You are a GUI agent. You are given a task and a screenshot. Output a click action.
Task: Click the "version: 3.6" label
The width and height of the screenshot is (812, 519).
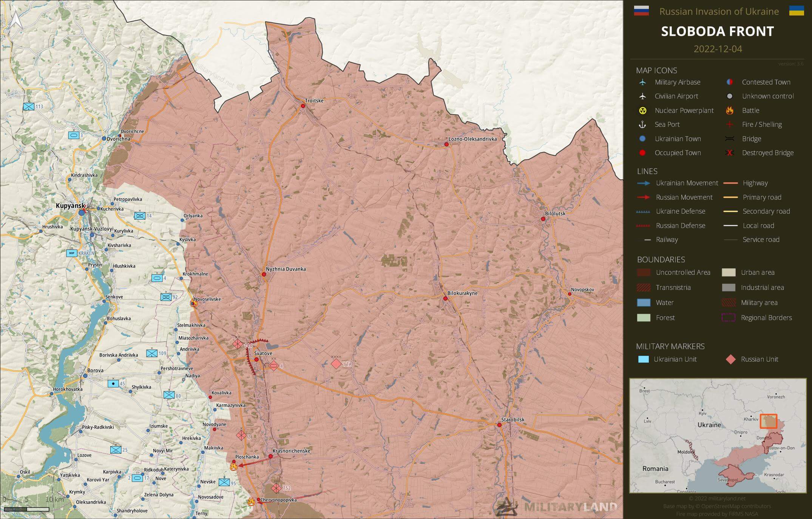(791, 64)
